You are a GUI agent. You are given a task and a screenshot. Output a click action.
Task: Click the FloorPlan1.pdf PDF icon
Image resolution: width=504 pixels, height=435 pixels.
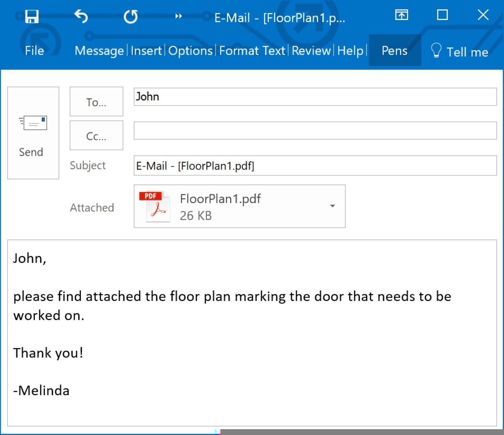pyautogui.click(x=155, y=206)
